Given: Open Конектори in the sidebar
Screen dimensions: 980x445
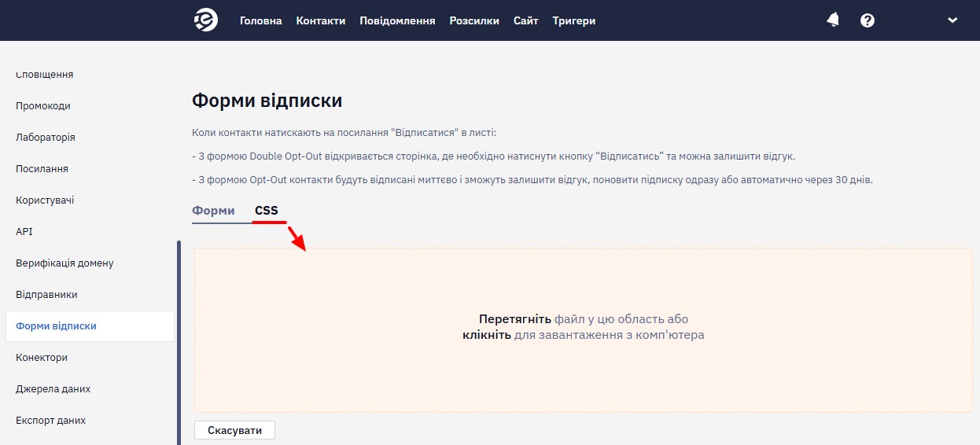Looking at the screenshot, I should 42,358.
